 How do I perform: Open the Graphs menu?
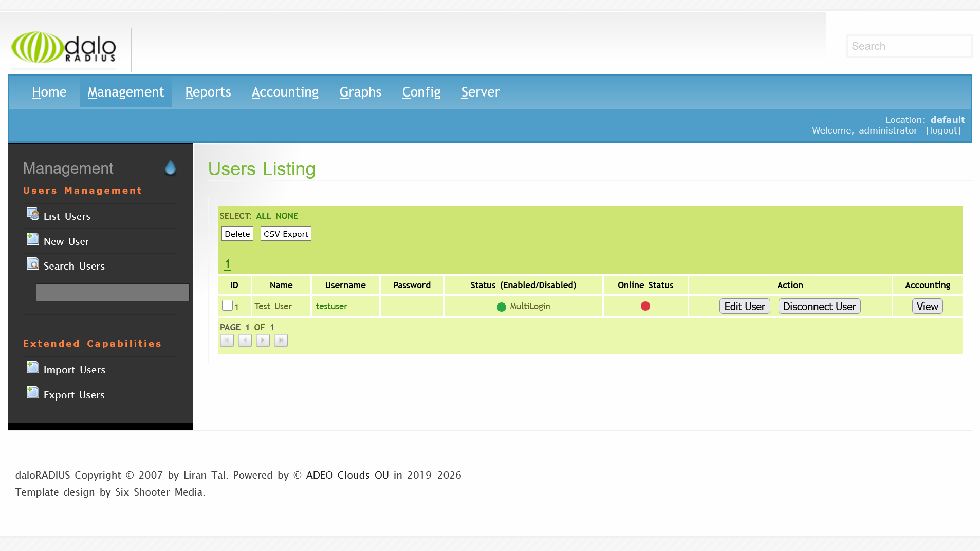click(360, 92)
